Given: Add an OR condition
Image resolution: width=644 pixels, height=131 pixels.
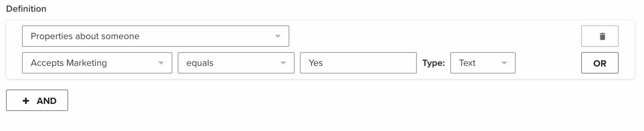Looking at the screenshot, I should coord(600,63).
